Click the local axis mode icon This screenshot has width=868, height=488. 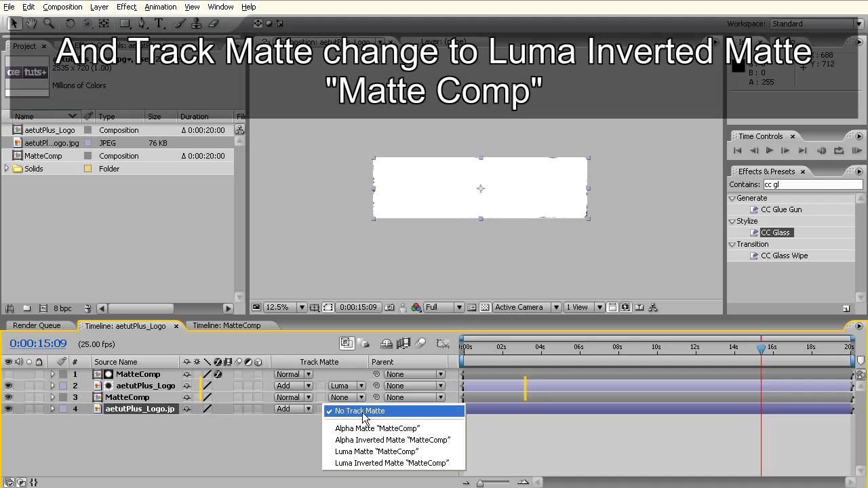pos(258,23)
